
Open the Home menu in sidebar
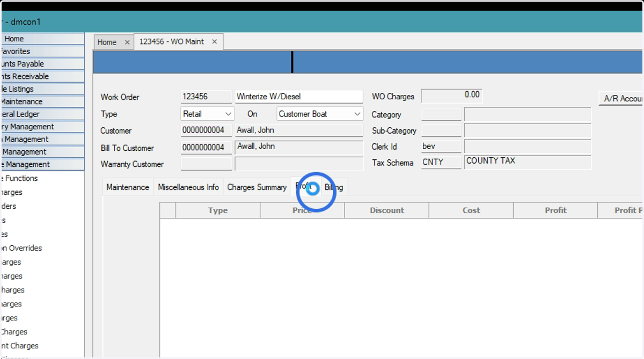pyautogui.click(x=42, y=39)
